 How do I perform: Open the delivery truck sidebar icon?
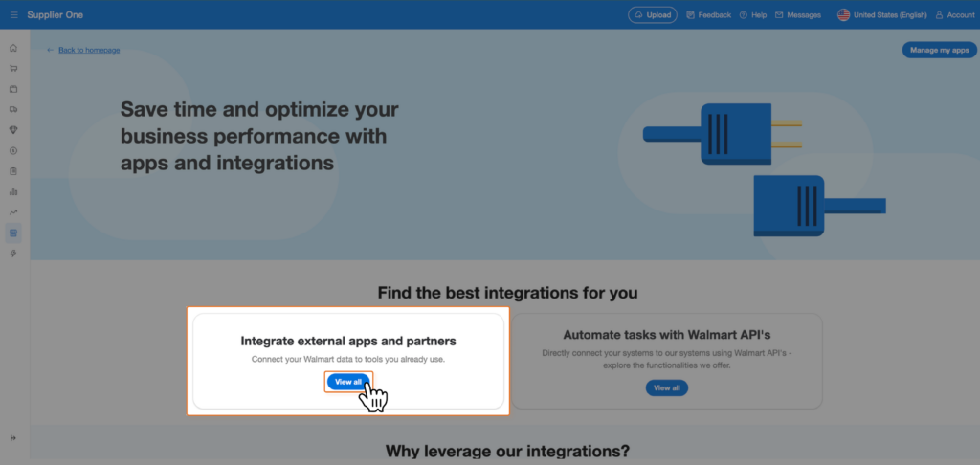(x=13, y=109)
